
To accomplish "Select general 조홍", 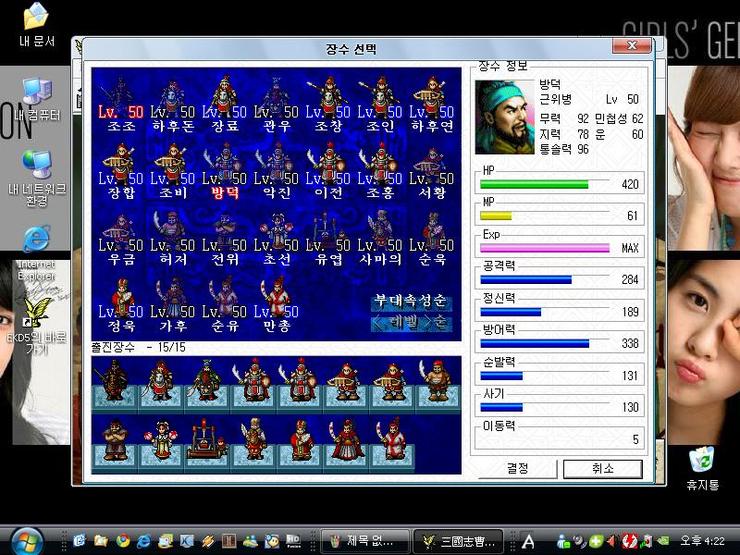I will 380,171.
